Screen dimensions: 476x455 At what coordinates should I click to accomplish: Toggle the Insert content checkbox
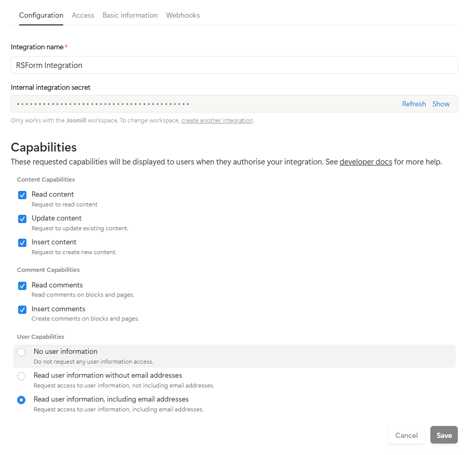point(22,242)
